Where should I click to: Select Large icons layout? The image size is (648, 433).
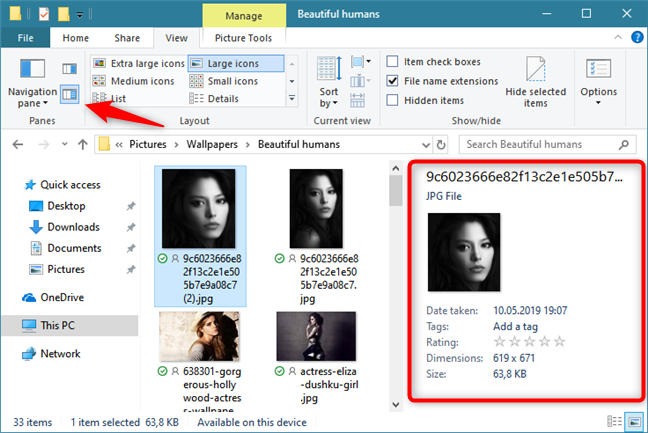pyautogui.click(x=236, y=63)
